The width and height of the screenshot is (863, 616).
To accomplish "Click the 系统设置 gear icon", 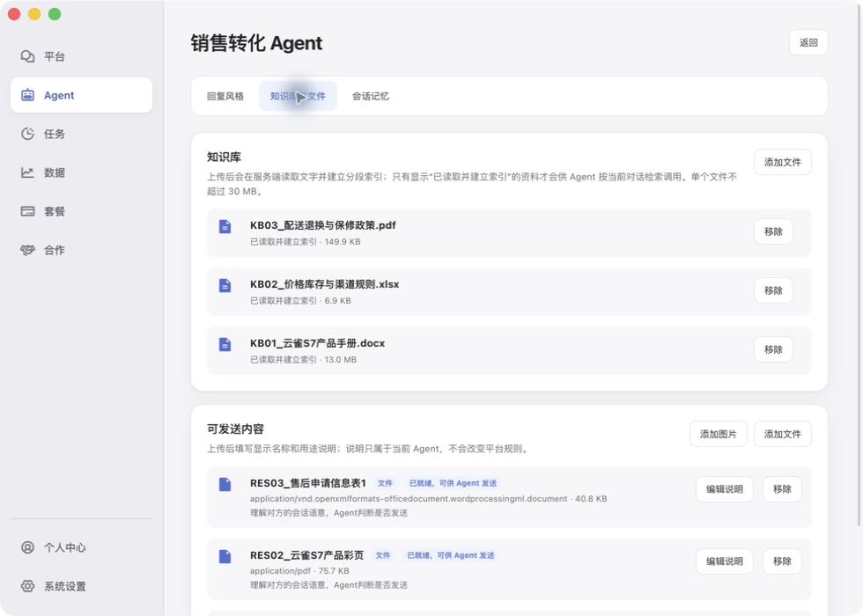I will [27, 586].
